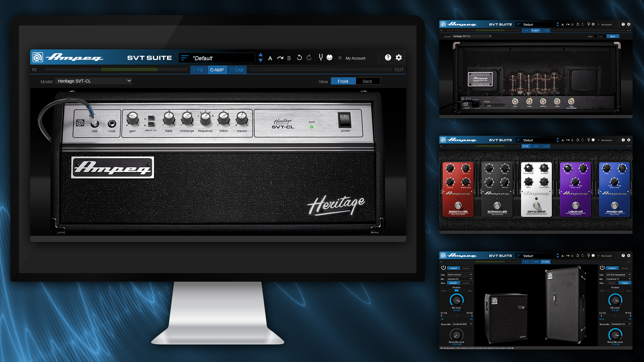Click the HUM trim pot on back panel

(x=529, y=101)
